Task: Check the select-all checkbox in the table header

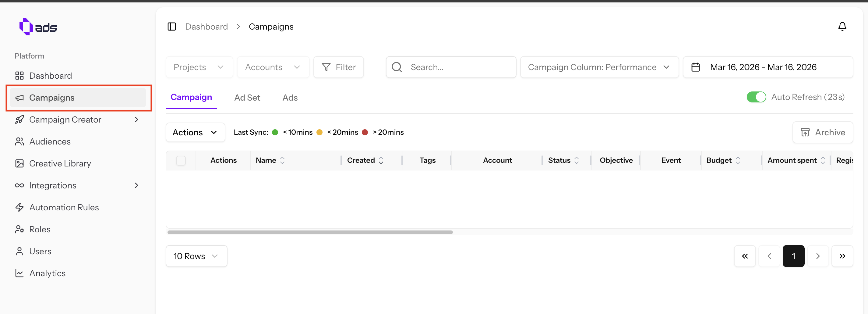Action: [181, 161]
